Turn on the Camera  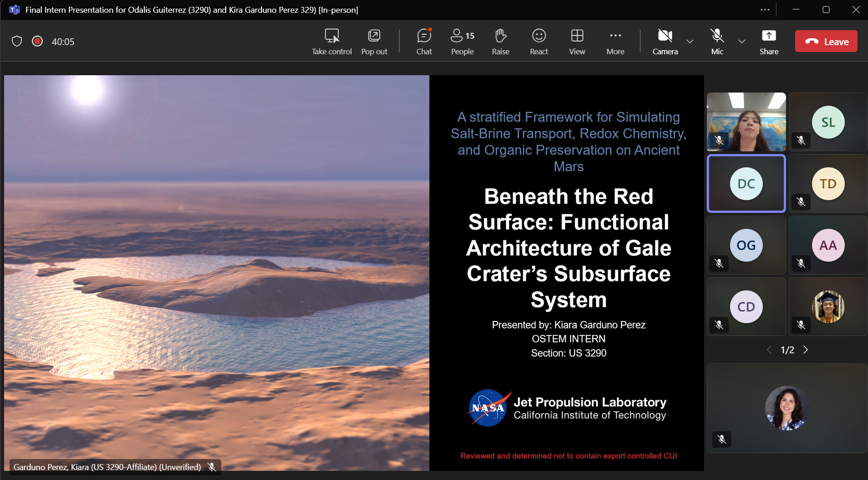tap(665, 41)
